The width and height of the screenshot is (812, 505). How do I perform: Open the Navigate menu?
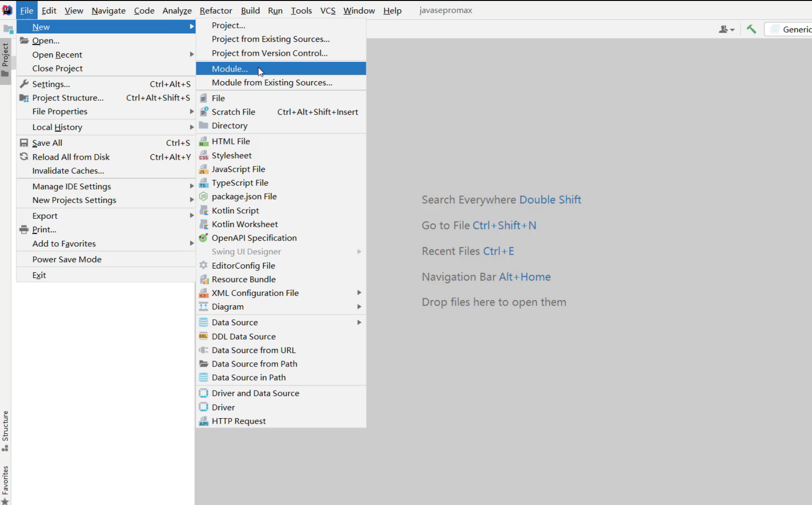coord(109,11)
